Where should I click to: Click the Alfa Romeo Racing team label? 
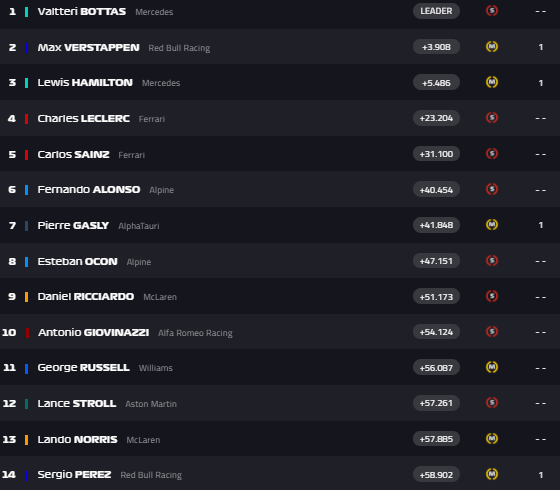pyautogui.click(x=195, y=333)
